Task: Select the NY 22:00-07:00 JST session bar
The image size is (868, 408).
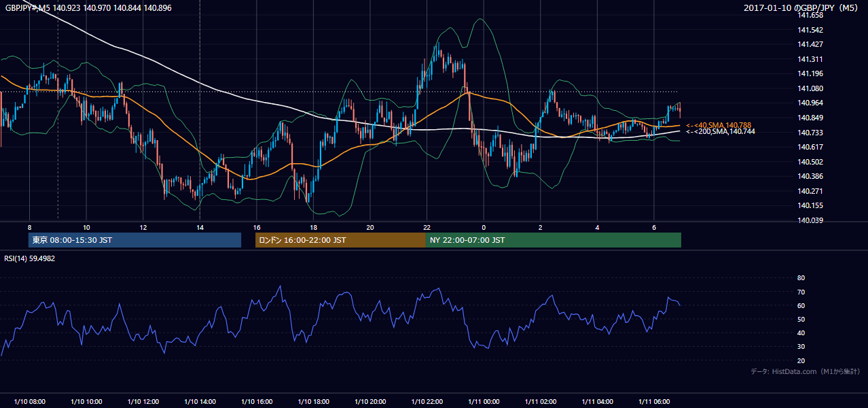Action: coord(554,240)
